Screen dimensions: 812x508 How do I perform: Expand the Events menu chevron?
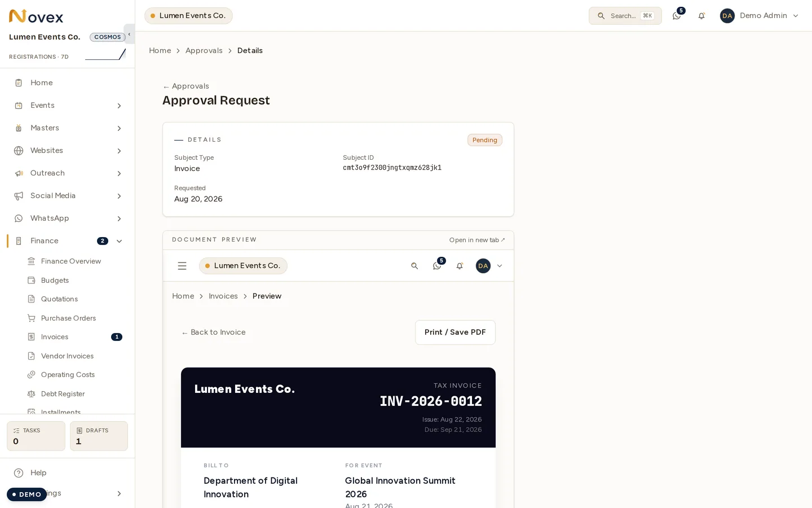pyautogui.click(x=119, y=106)
